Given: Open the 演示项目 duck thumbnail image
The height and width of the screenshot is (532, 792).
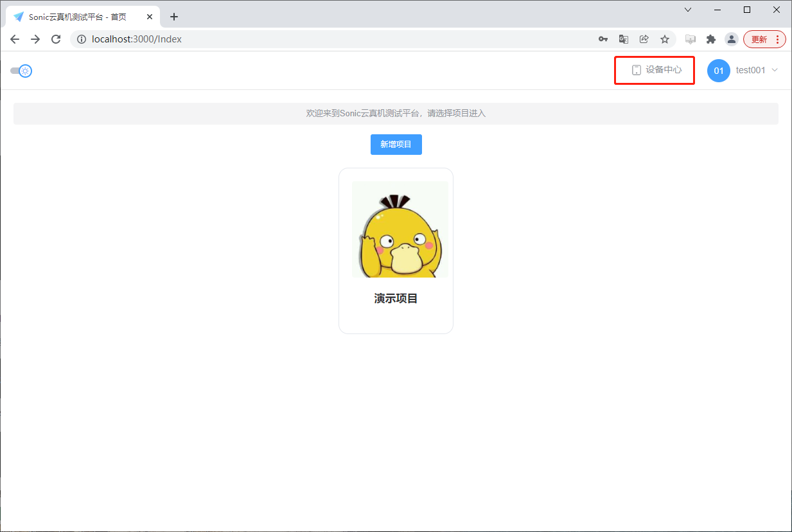Looking at the screenshot, I should 400,229.
